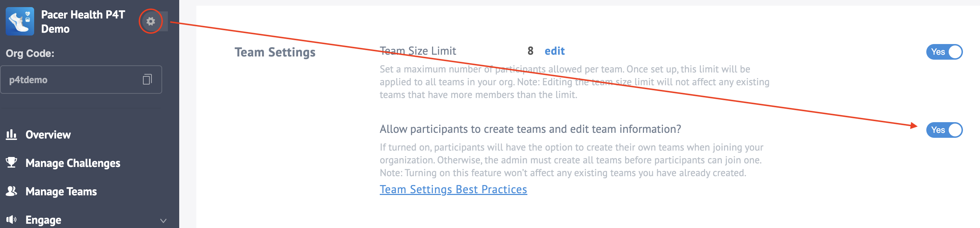Viewport: 980px width, 228px height.
Task: Toggle off the Team Size Limit switch
Action: coord(944,52)
